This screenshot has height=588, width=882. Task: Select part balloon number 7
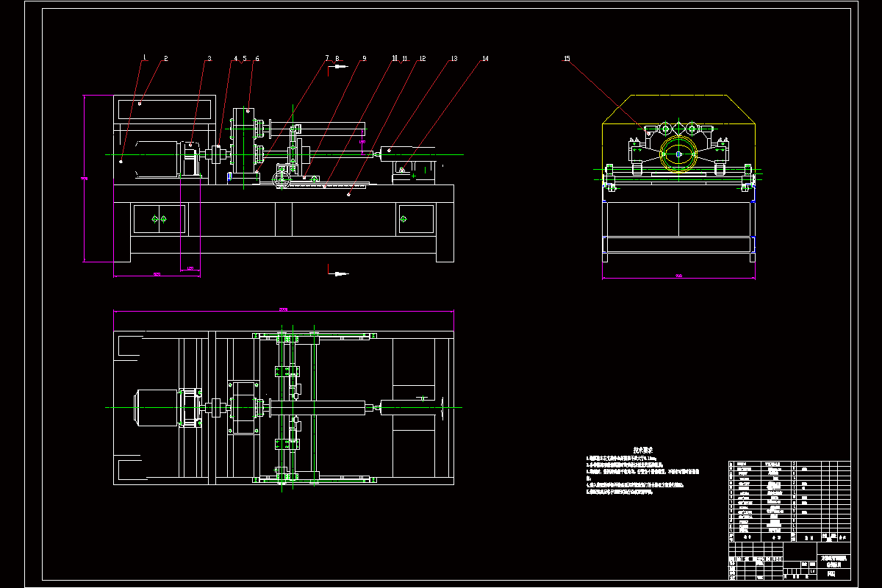point(327,58)
